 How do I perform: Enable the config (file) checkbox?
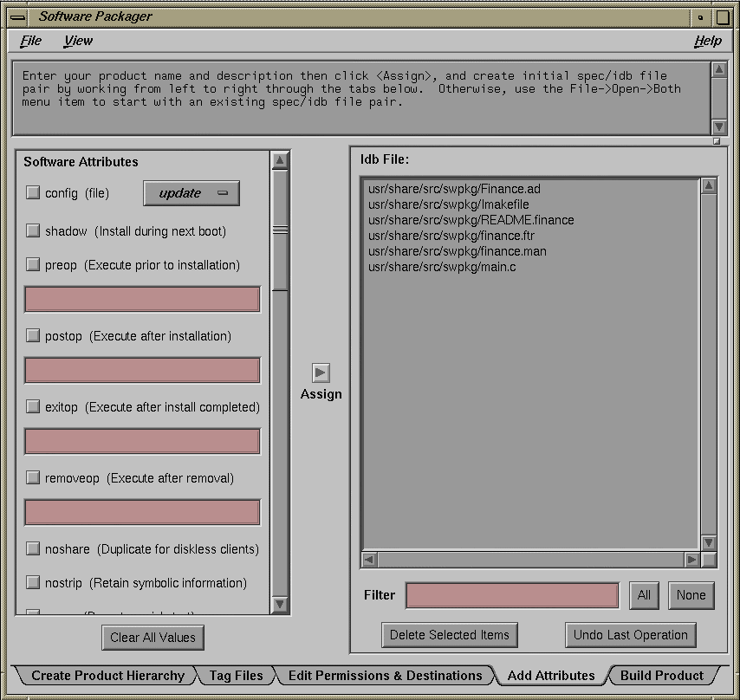pyautogui.click(x=33, y=193)
